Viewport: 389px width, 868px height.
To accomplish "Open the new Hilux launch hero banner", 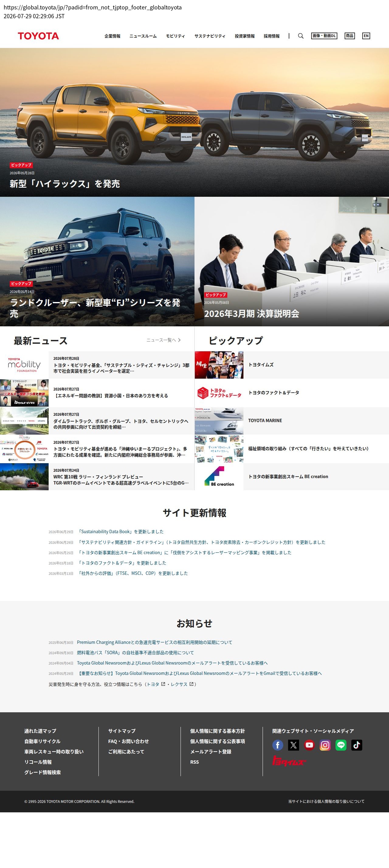I will (194, 122).
